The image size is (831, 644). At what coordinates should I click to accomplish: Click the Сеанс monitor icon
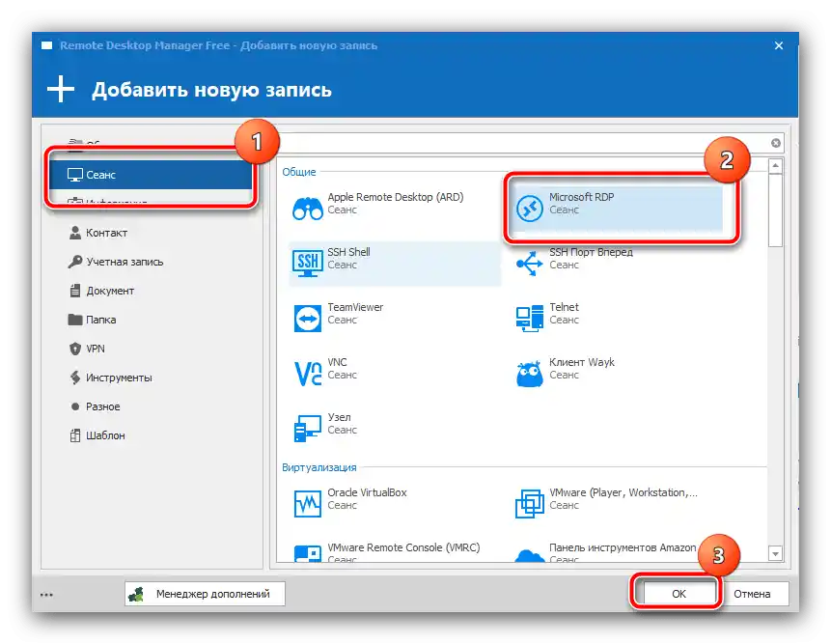tap(75, 175)
